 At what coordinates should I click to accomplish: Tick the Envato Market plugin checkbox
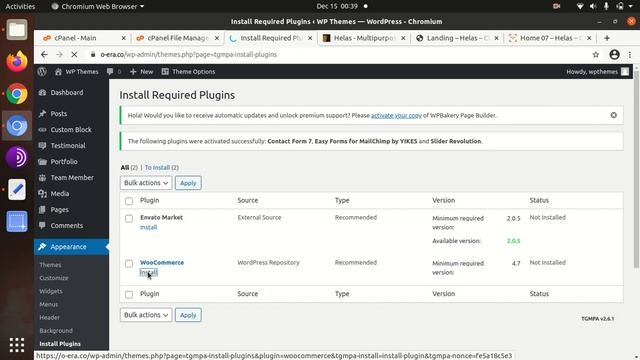tap(129, 218)
